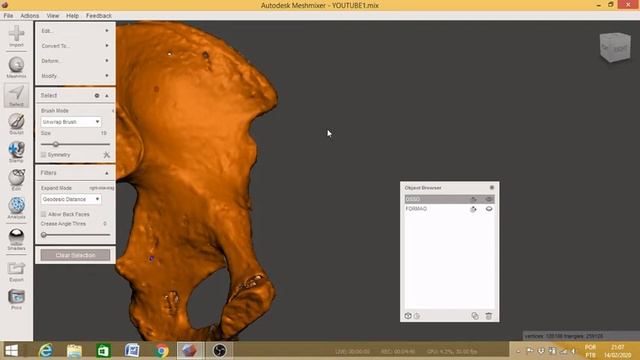This screenshot has width=640, height=360.
Task: Open the Stamp tool
Action: [x=16, y=151]
